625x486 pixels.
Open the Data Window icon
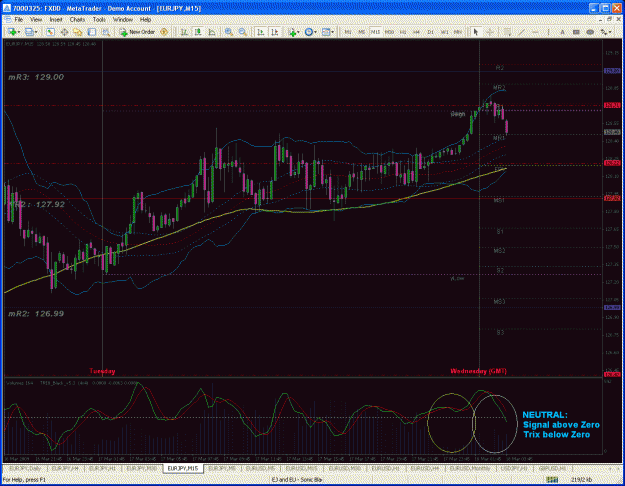[64, 32]
